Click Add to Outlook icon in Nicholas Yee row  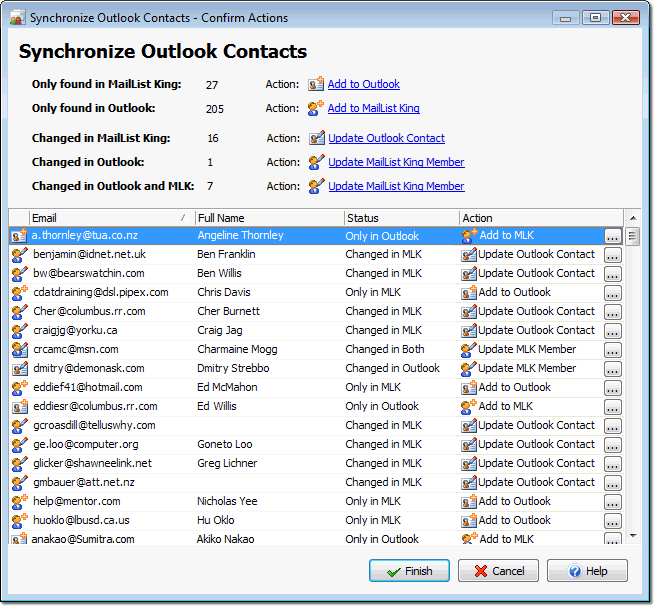[x=469, y=501]
